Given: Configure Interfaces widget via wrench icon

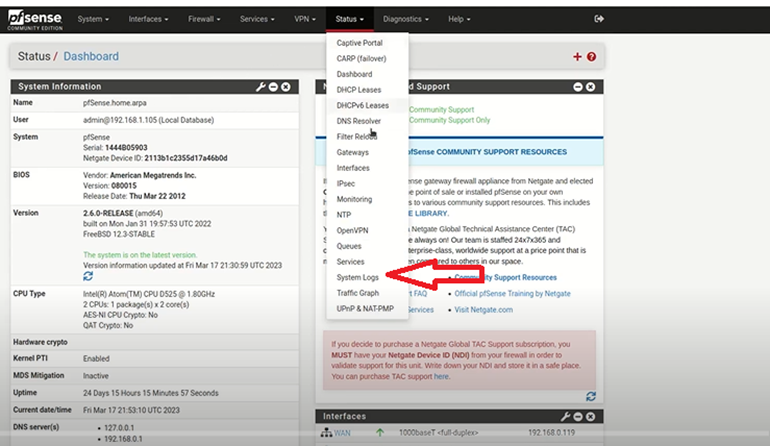Looking at the screenshot, I should (565, 417).
